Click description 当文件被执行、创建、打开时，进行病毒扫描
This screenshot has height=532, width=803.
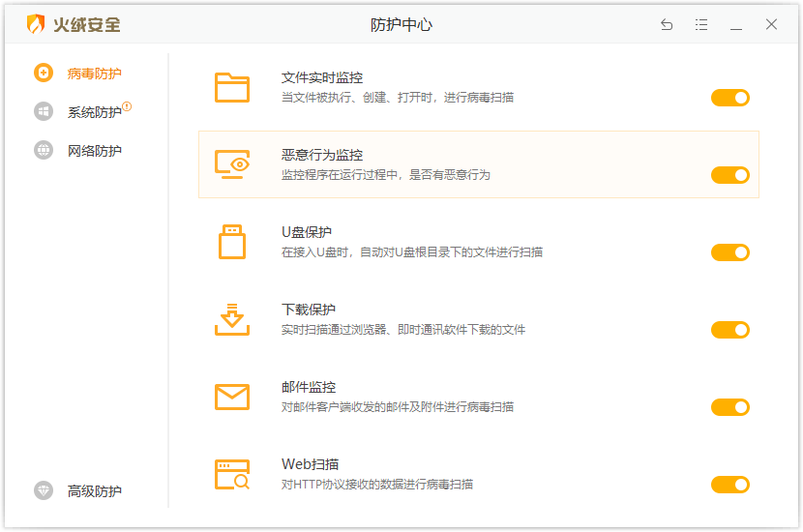coord(398,98)
